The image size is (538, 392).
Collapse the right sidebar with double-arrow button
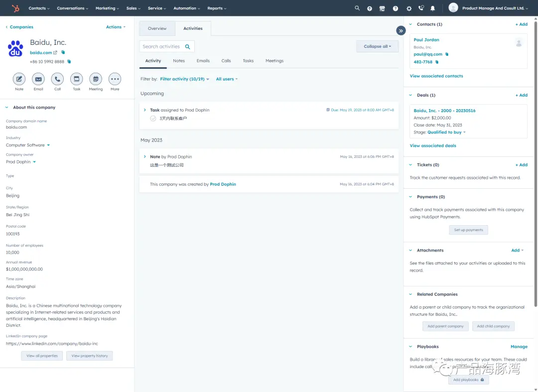coord(401,30)
